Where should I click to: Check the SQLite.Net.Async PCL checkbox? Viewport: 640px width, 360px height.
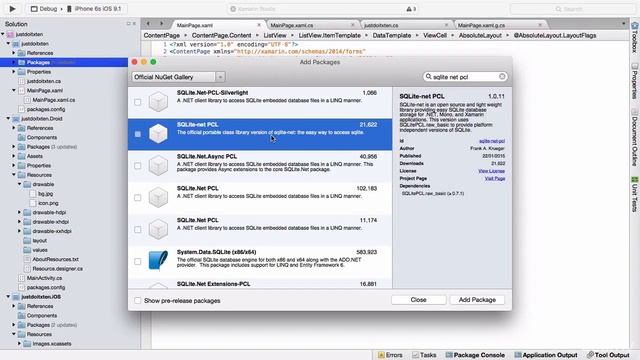pyautogui.click(x=138, y=166)
